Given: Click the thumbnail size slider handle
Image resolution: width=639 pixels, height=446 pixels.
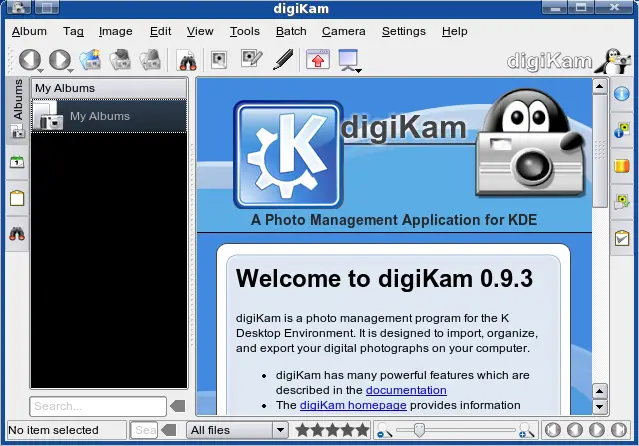Looking at the screenshot, I should point(419,430).
